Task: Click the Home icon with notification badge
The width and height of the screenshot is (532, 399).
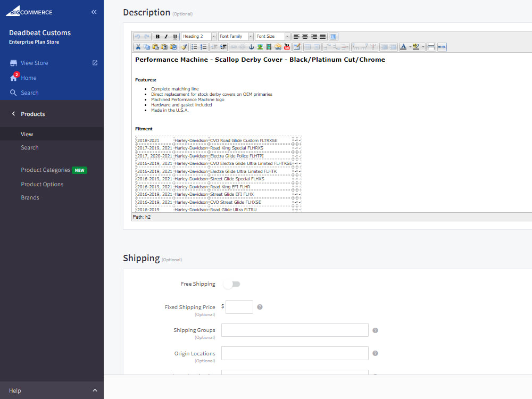Action: click(14, 77)
